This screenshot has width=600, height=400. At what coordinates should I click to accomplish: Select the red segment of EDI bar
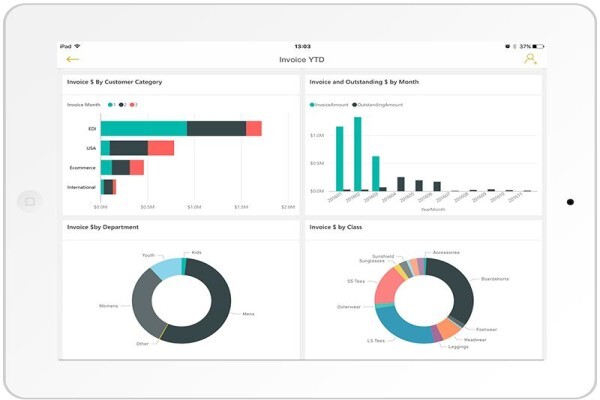pos(254,128)
